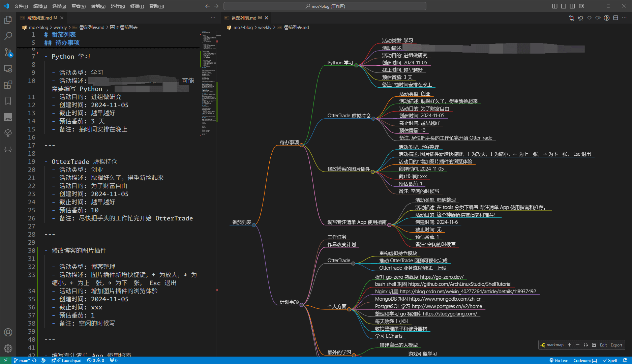
Task: Open the 查看(V) menu
Action: (79, 6)
